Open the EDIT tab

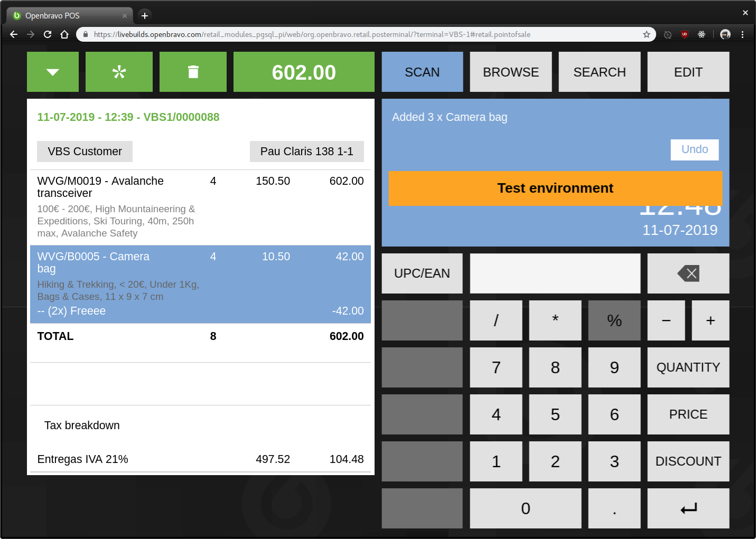click(688, 72)
